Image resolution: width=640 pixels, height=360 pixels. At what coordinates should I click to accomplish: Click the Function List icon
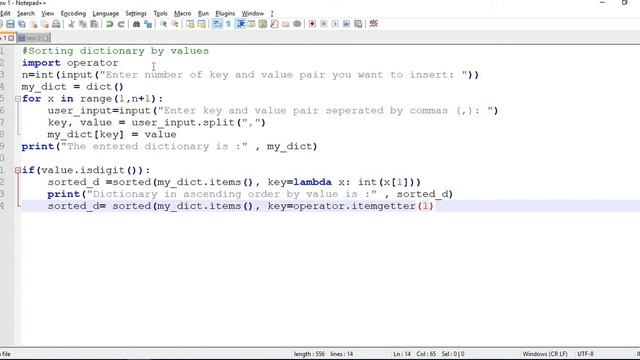click(x=274, y=24)
